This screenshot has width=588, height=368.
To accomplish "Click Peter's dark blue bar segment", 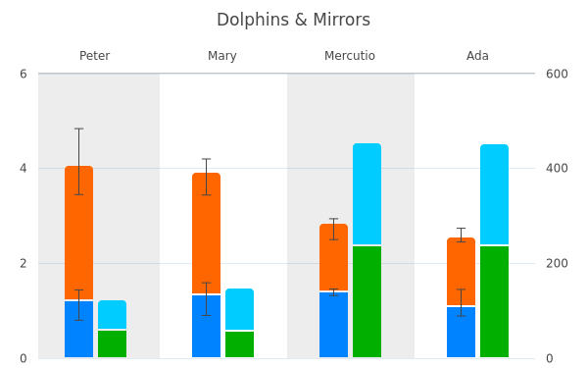I will pos(78,329).
